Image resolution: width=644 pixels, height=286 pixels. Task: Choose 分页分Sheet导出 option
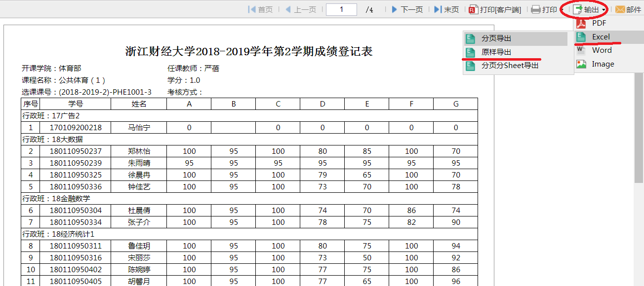(x=510, y=65)
